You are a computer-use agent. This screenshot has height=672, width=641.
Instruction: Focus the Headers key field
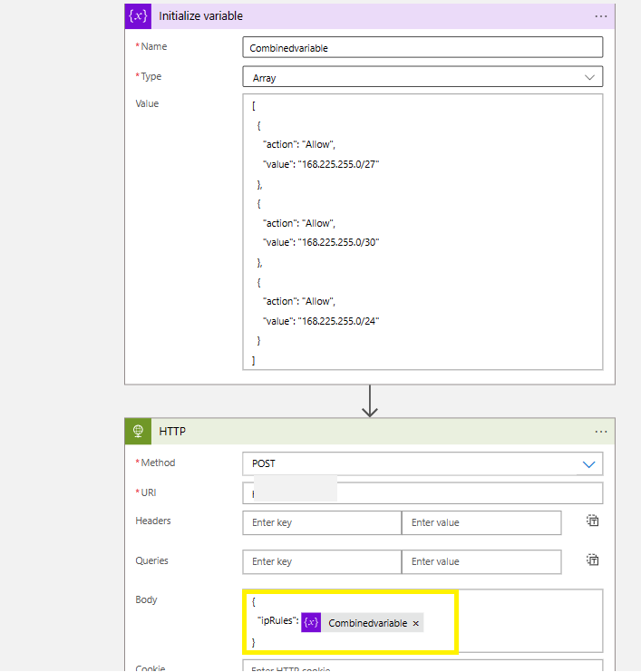coord(322,522)
